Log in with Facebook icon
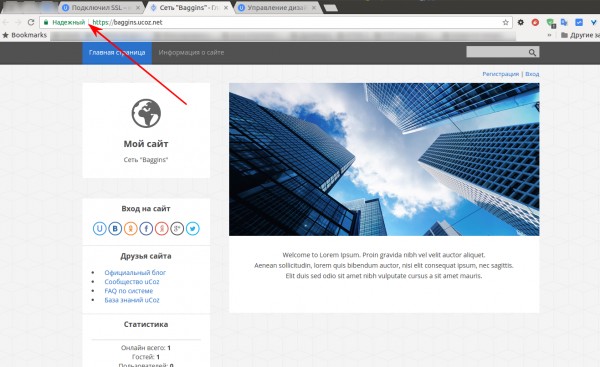 coord(146,228)
